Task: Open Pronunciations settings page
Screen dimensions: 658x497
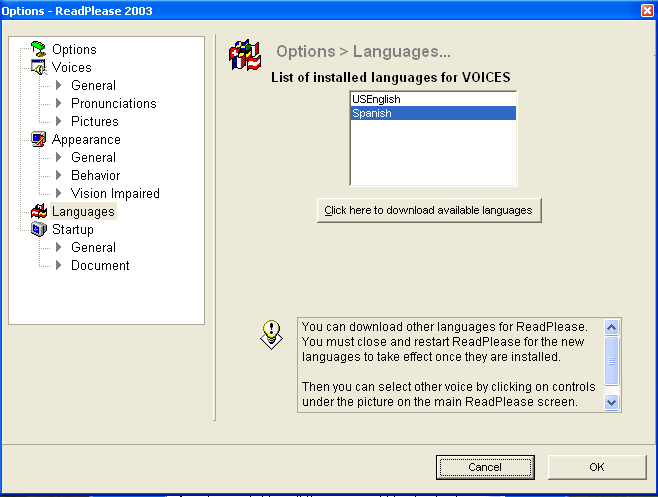Action: click(x=114, y=103)
